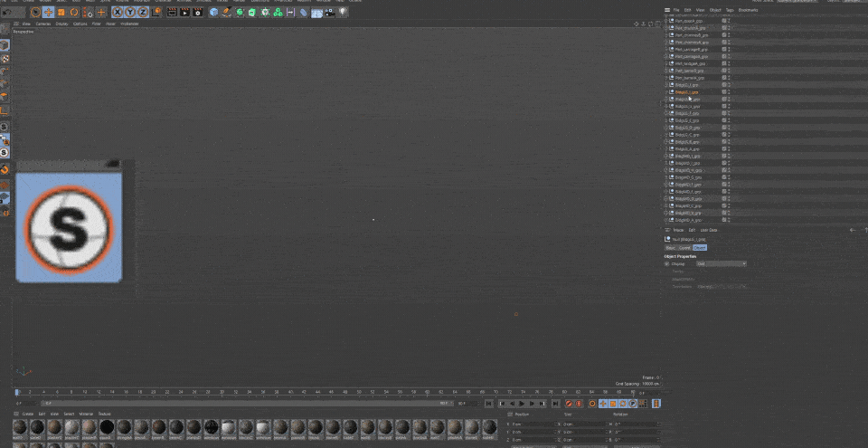Toggle Position keyframe recording
This screenshot has width=868, height=448.
[x=603, y=404]
